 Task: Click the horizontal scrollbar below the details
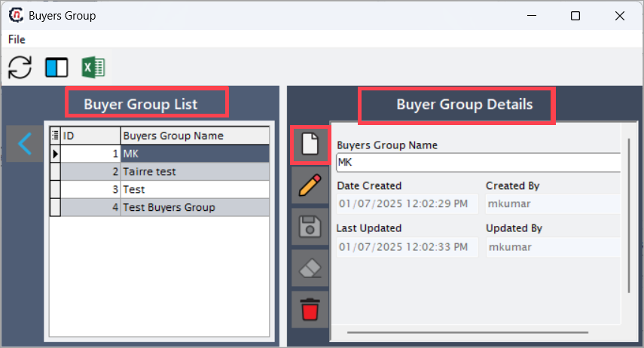tap(468, 332)
